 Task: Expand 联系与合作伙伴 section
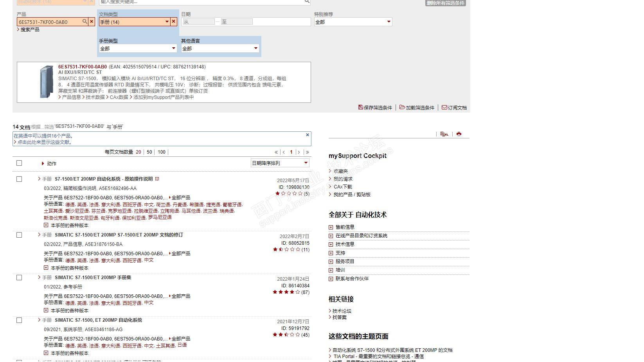pyautogui.click(x=331, y=279)
